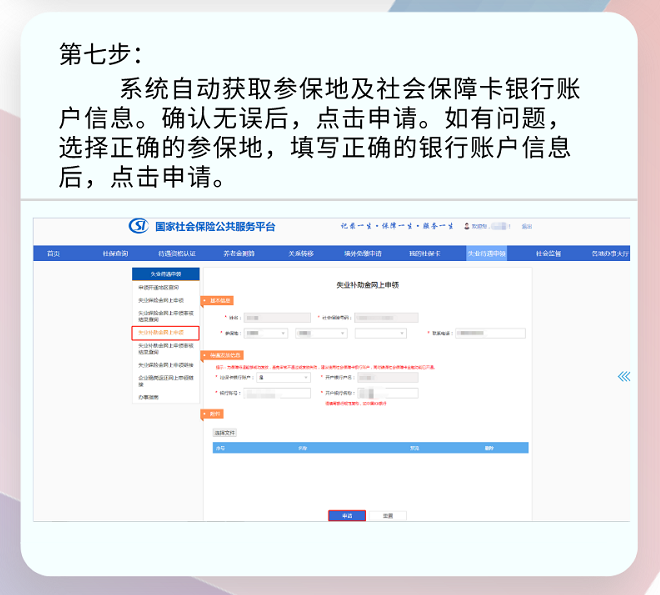660x595 pixels.
Task: Click the orange 附件 section label
Action: click(212, 414)
